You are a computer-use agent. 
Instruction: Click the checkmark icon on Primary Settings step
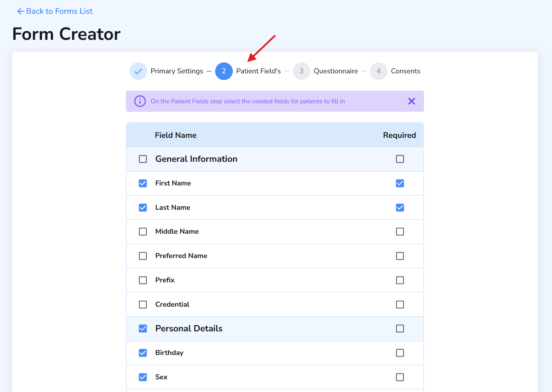pos(138,71)
